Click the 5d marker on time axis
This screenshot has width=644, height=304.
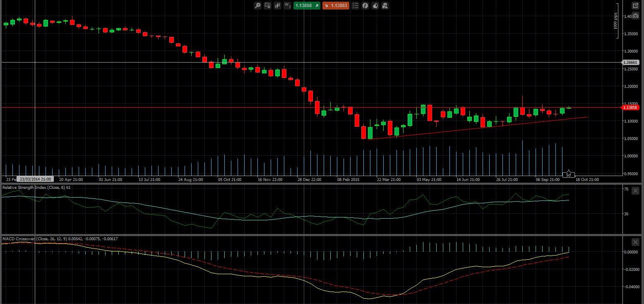[x=568, y=175]
